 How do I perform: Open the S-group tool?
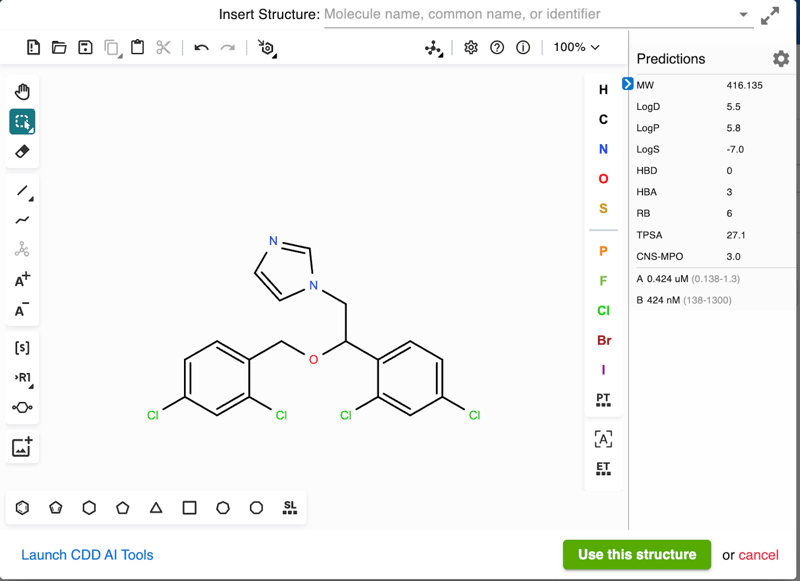[x=22, y=347]
